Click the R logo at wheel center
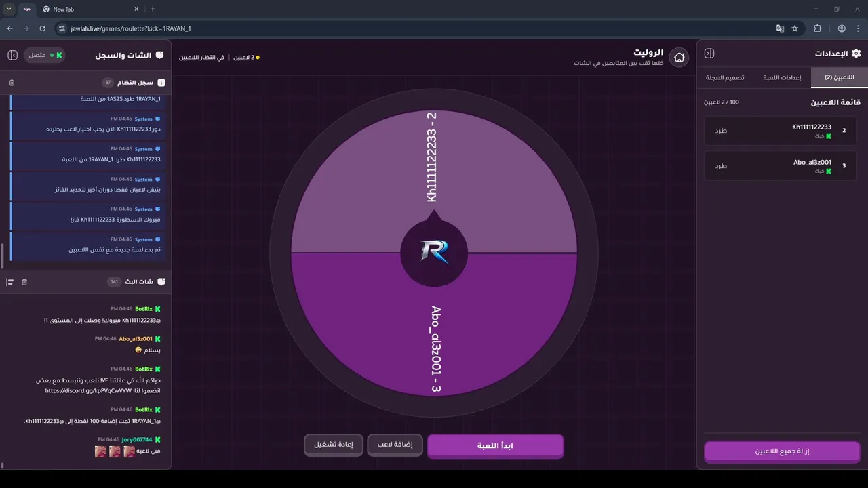Image resolution: width=868 pixels, height=488 pixels. (x=434, y=252)
